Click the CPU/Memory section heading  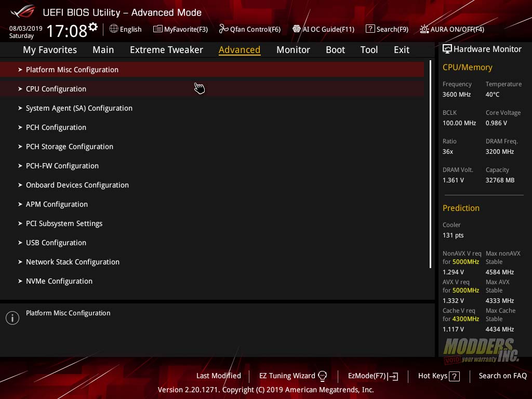467,68
